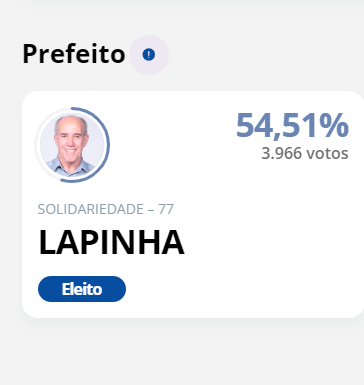This screenshot has width=364, height=385.
Task: Select the 3.966 votos count
Action: point(305,153)
